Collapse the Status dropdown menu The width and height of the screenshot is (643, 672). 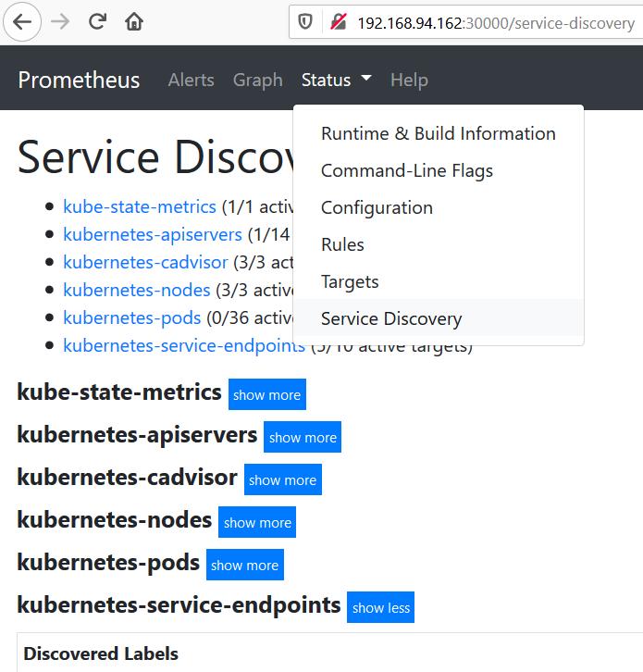tap(336, 81)
